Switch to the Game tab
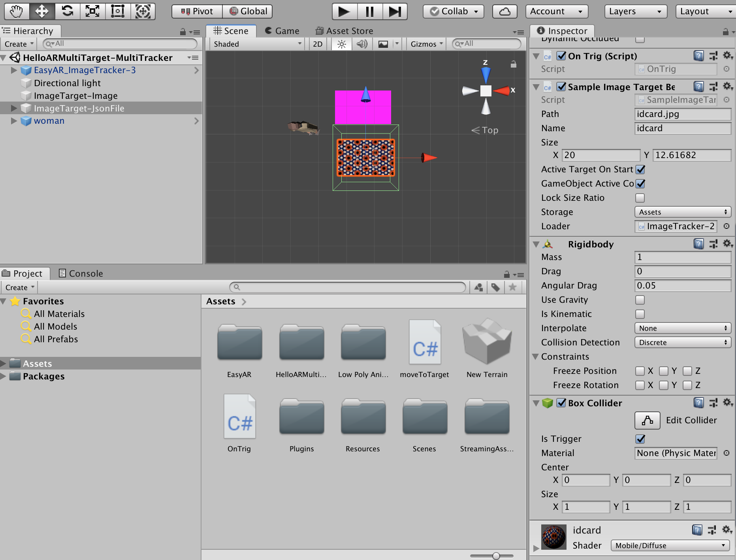 (x=282, y=31)
